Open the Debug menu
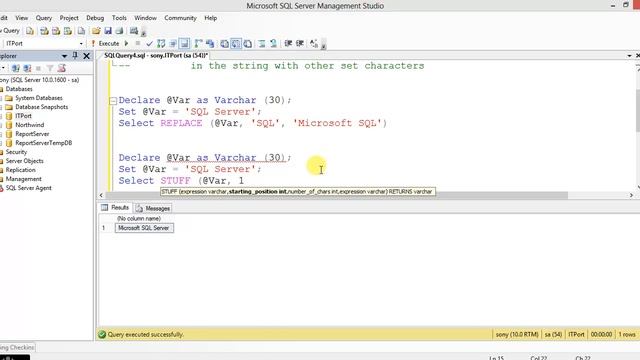 pyautogui.click(x=95, y=18)
